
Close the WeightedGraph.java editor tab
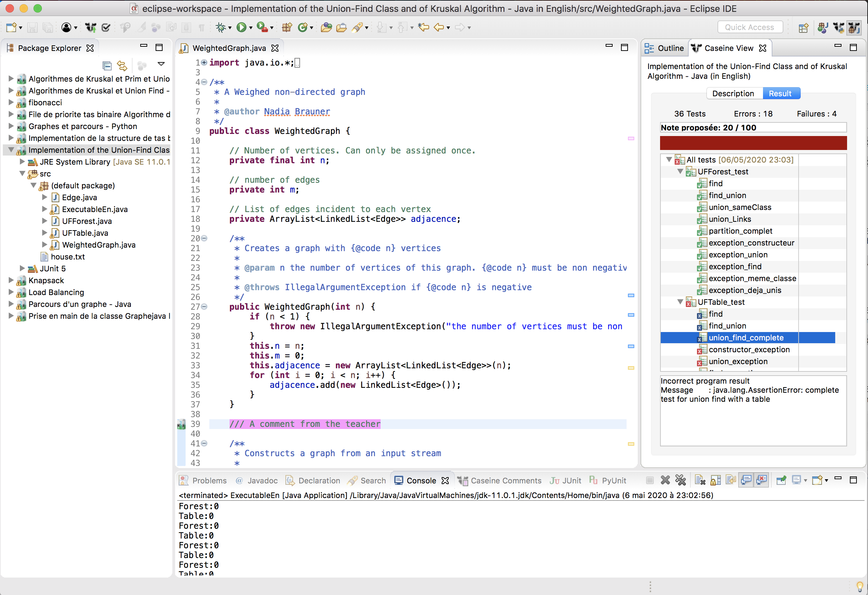[275, 48]
